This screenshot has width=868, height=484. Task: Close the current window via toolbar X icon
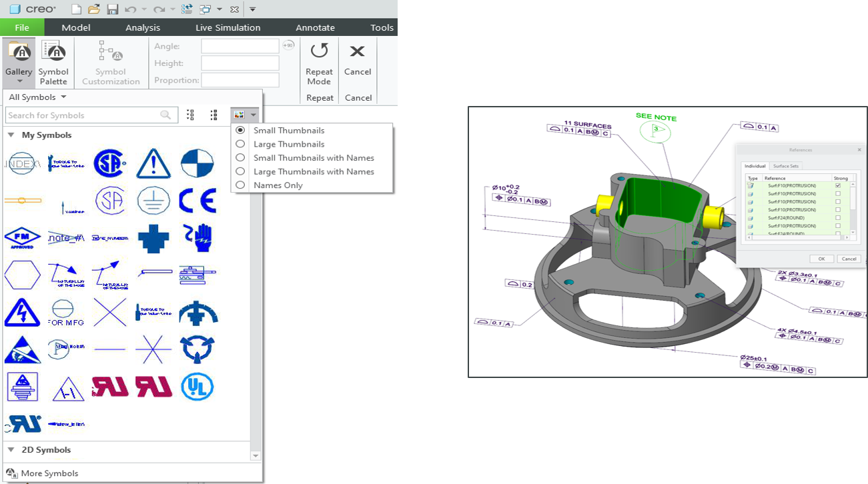(x=234, y=9)
